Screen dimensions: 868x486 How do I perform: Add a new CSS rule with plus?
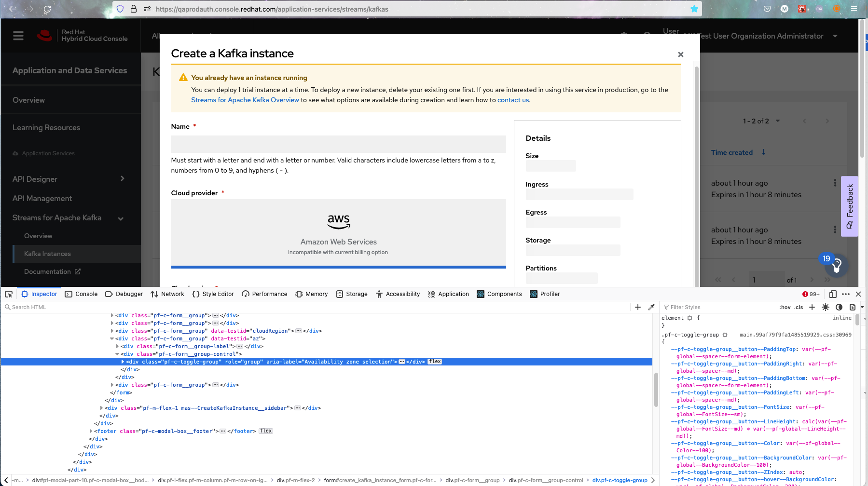pos(812,307)
